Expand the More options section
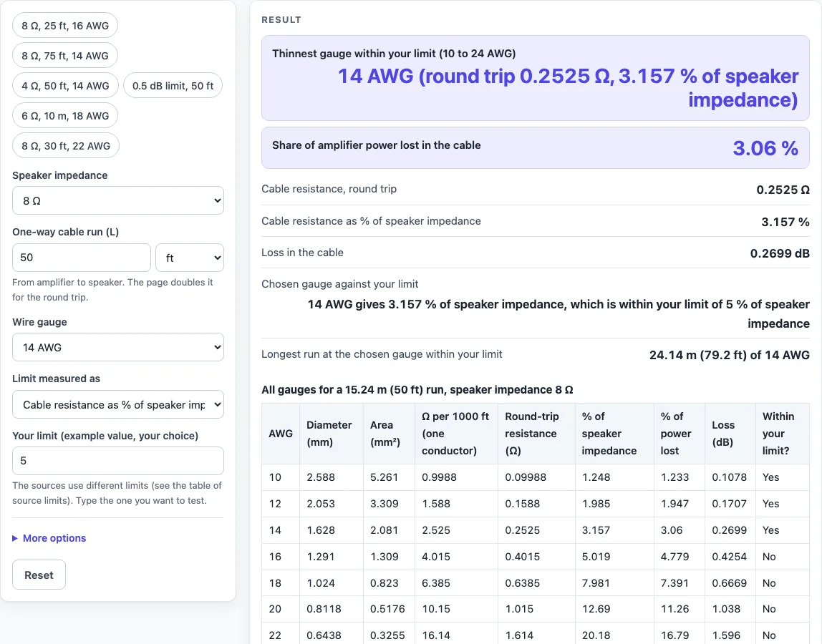Screen dimensions: 822x644 pos(49,538)
